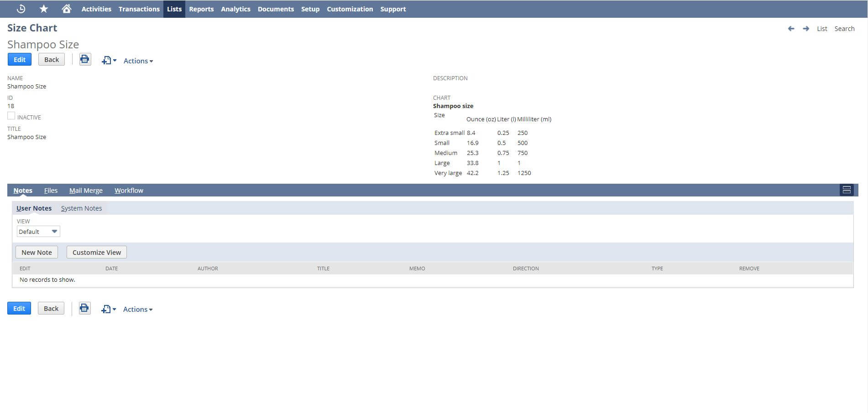Open the Recent Records clock icon
Viewport: 868px width, 413px height.
click(x=21, y=9)
